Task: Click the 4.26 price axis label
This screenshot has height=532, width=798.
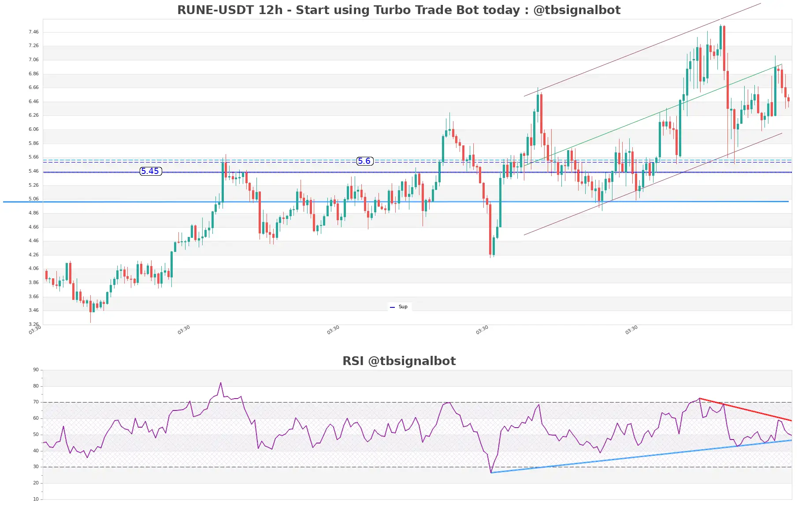Action: point(33,255)
